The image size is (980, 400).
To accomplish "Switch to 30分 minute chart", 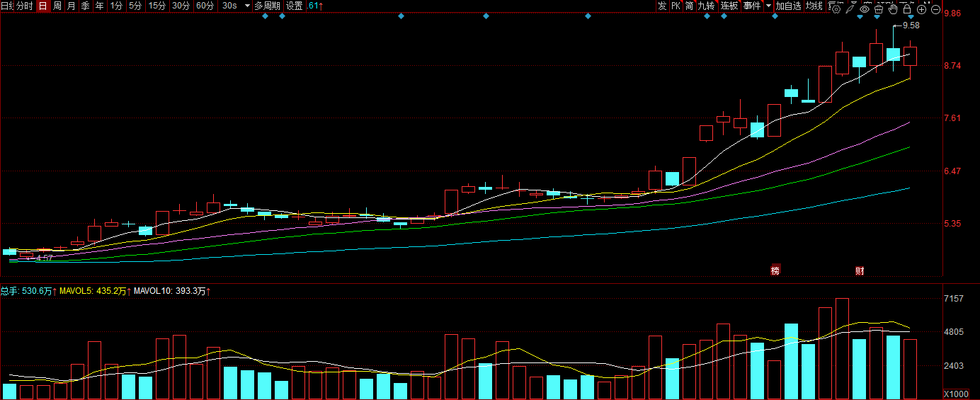I will tap(181, 6).
